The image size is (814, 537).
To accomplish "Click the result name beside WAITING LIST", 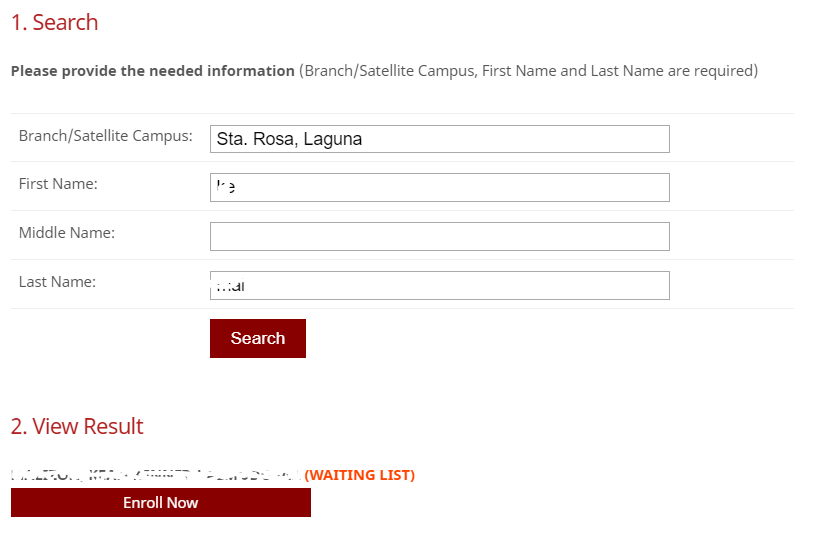I will [155, 474].
